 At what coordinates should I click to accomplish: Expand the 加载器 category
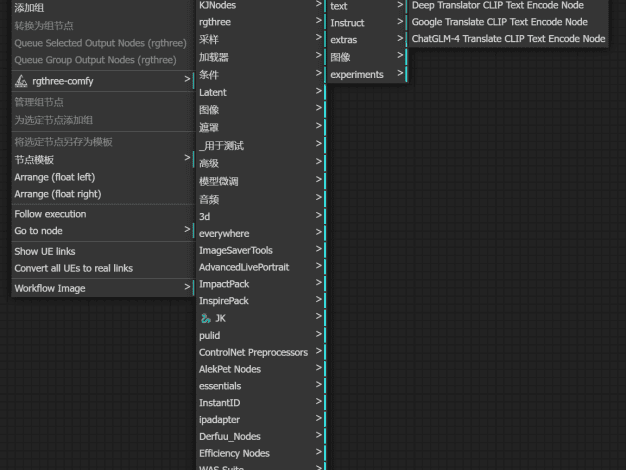(x=261, y=57)
